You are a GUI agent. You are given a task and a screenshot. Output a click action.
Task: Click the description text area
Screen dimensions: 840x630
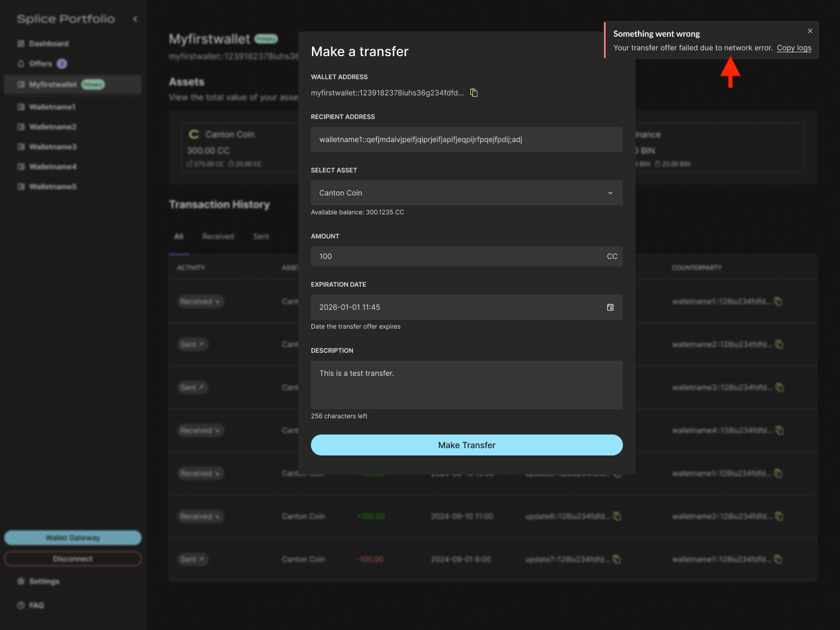click(467, 385)
